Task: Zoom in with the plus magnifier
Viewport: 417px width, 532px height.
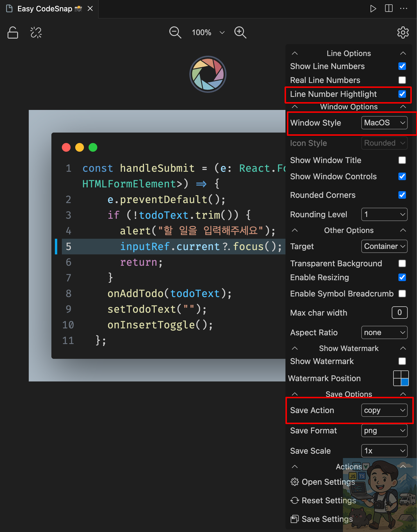Action: 240,32
